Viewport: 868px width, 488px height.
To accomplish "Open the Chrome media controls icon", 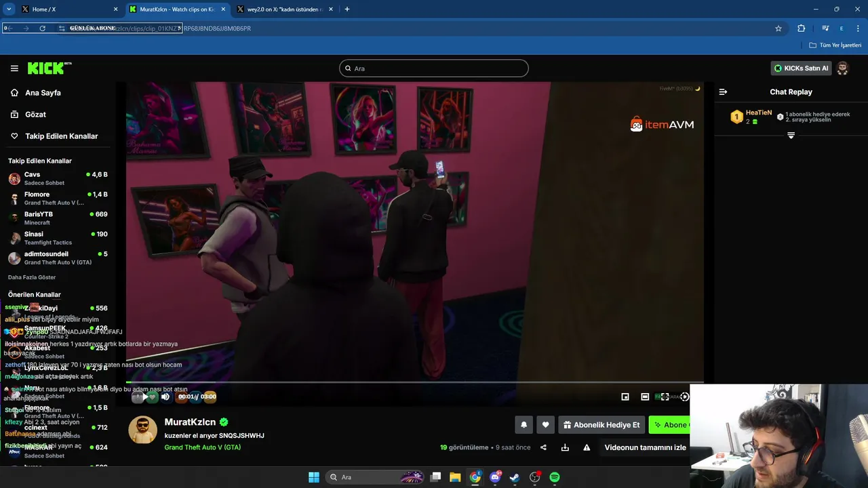I will 825,28.
